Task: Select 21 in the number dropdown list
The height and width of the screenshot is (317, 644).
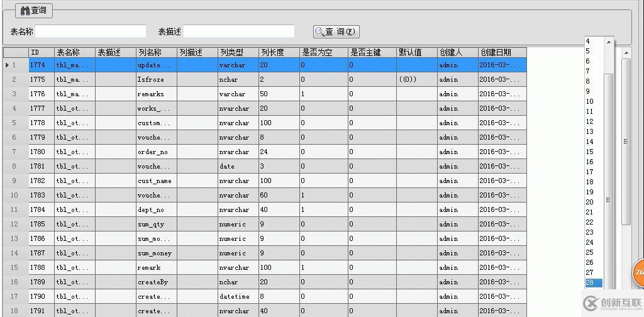Action: click(x=594, y=212)
